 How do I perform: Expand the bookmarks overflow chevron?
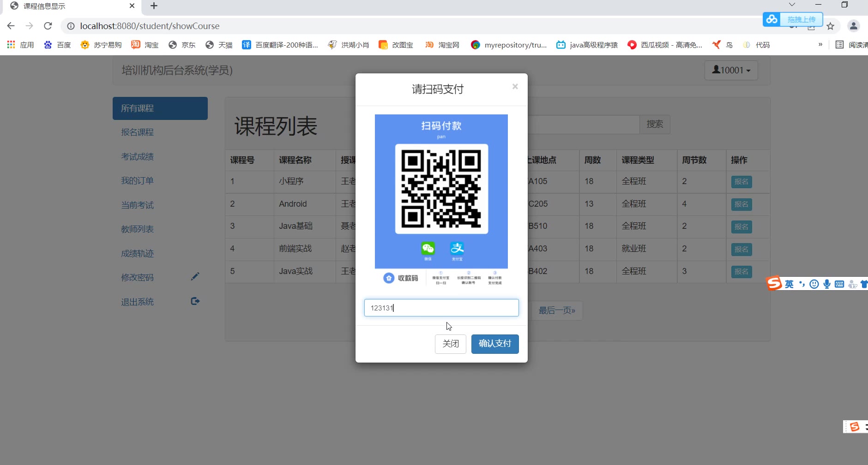click(820, 44)
